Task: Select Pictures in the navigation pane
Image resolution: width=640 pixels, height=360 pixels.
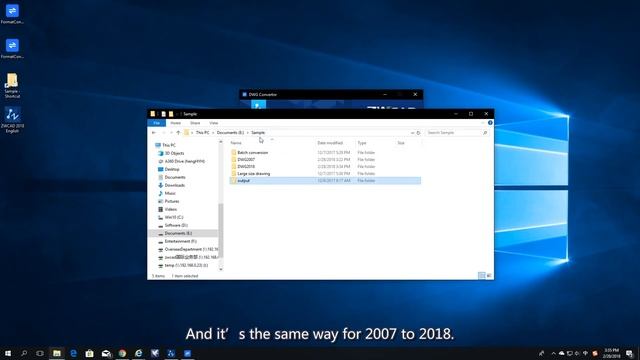Action: coord(171,201)
